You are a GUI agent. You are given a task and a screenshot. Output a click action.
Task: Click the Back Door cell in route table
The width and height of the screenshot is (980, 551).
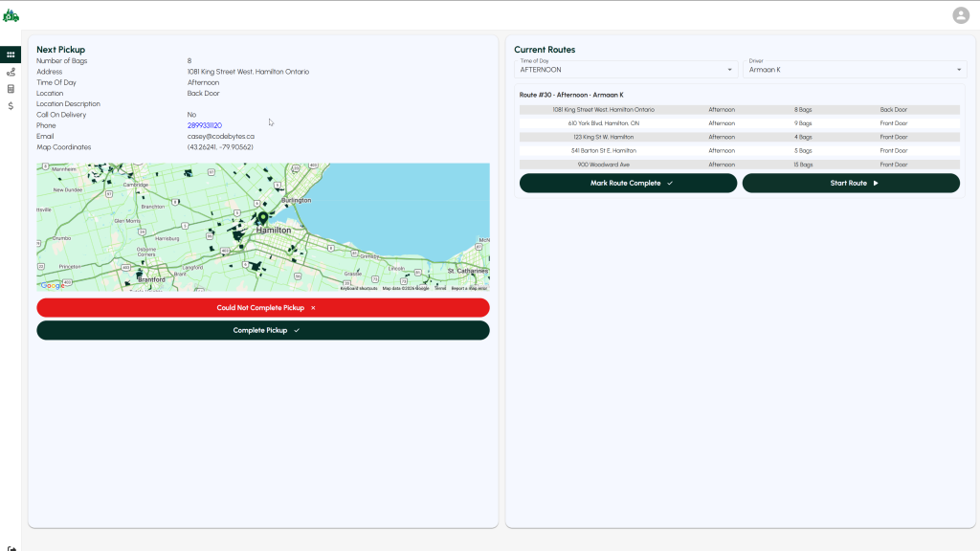(x=893, y=110)
